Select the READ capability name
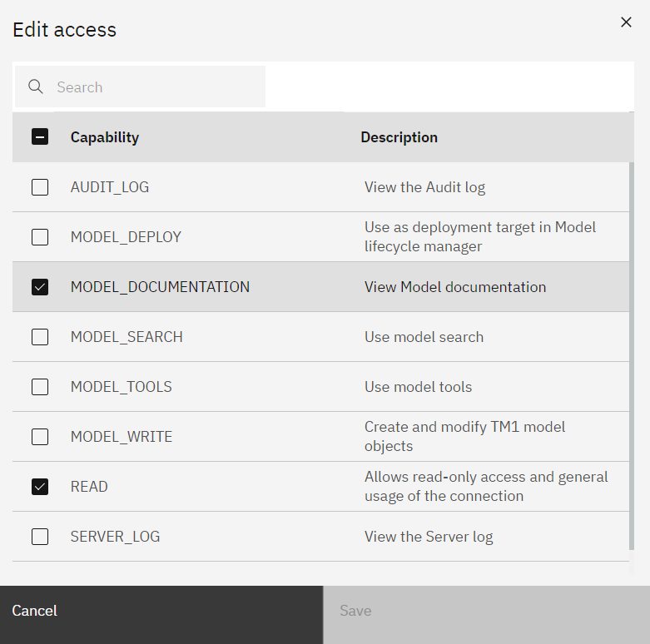Viewport: 650px width, 644px height. click(89, 487)
